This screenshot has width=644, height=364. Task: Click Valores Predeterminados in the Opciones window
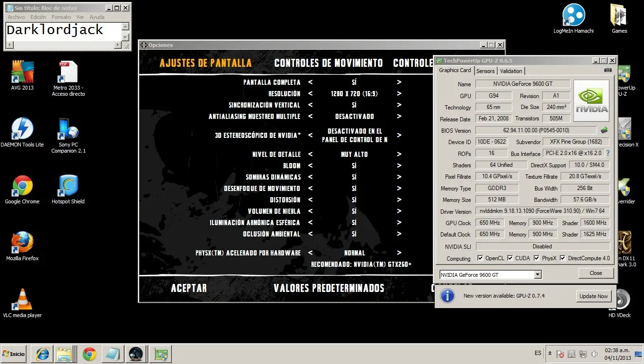click(x=329, y=288)
